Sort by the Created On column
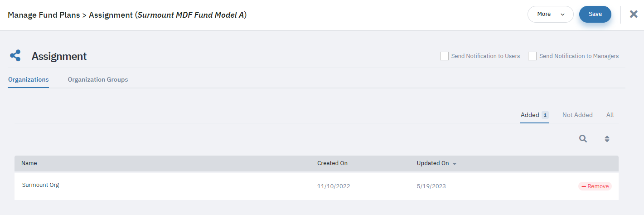Viewport: 644px width, 215px height. tap(332, 163)
